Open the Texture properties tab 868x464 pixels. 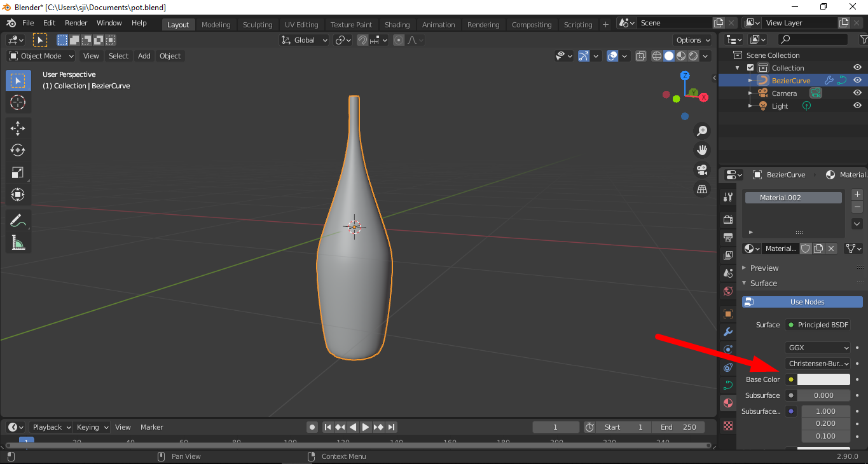pyautogui.click(x=727, y=425)
